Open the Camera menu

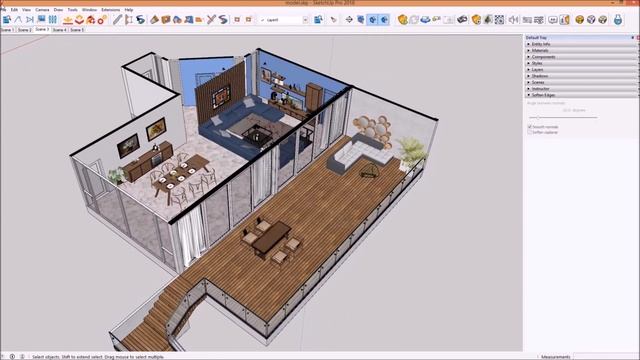(42, 9)
